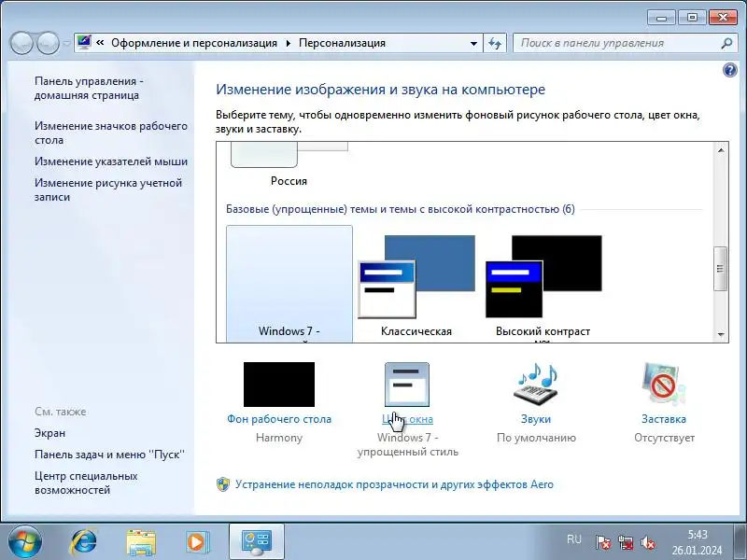Click the address bar refresh button
Viewport: 747px width, 560px height.
point(495,43)
